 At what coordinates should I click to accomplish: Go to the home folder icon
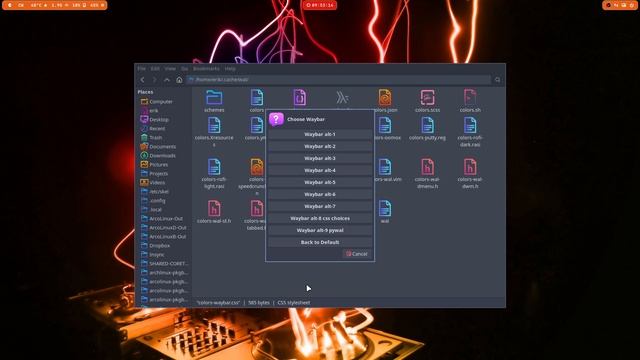[179, 80]
